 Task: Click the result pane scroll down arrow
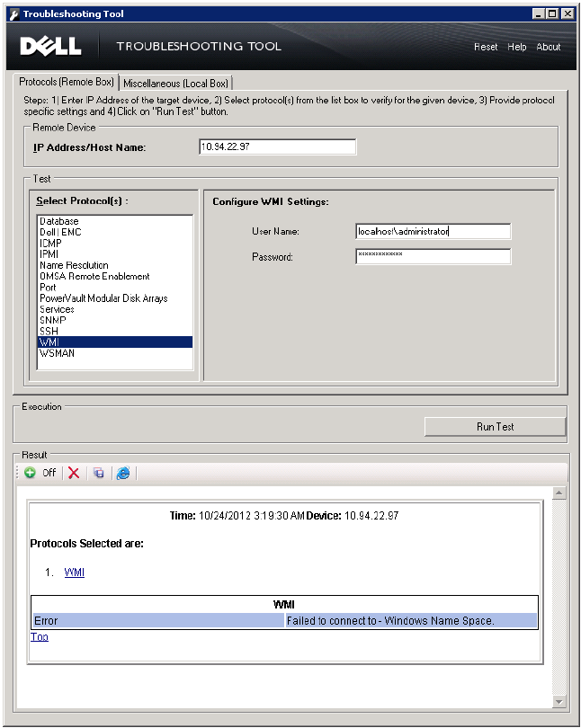pos(559,702)
